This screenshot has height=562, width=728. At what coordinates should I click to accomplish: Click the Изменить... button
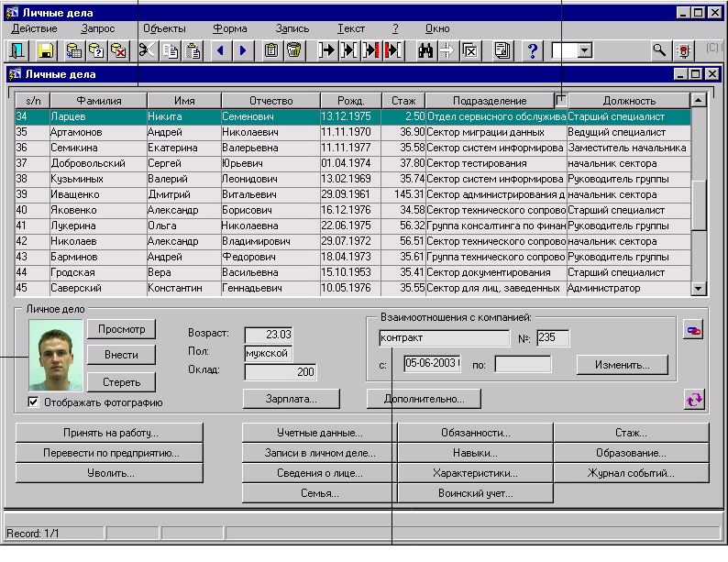point(623,365)
